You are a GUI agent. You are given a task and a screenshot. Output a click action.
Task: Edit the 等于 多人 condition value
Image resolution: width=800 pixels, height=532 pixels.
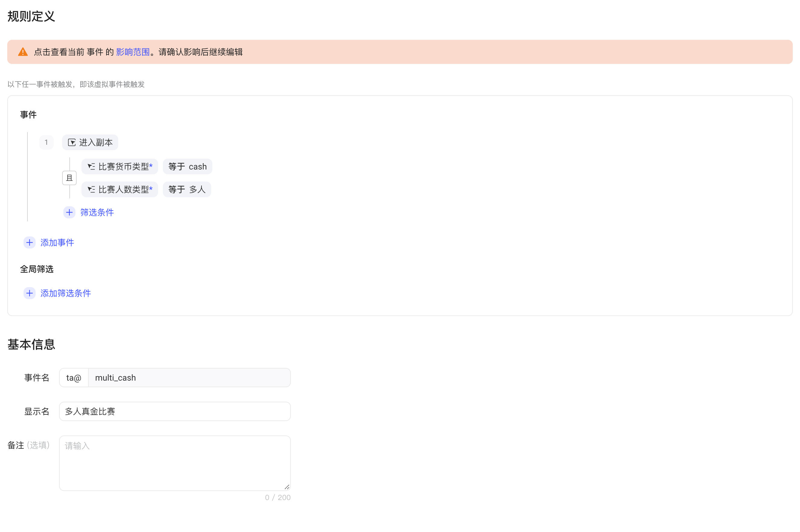click(x=187, y=189)
